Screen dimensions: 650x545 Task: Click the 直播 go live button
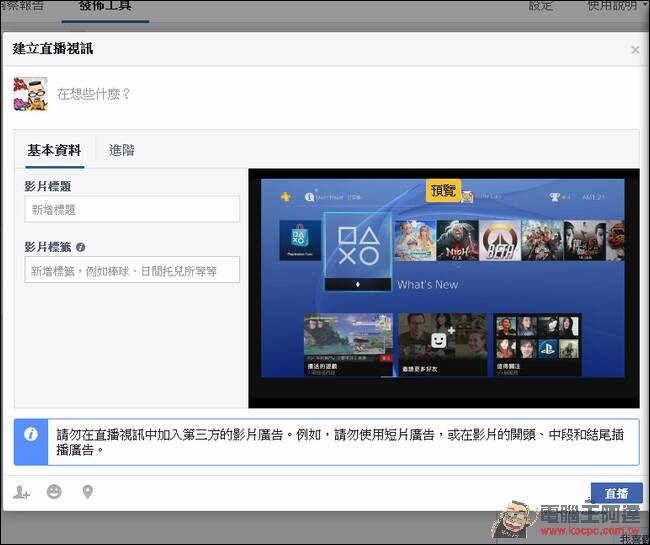(617, 493)
